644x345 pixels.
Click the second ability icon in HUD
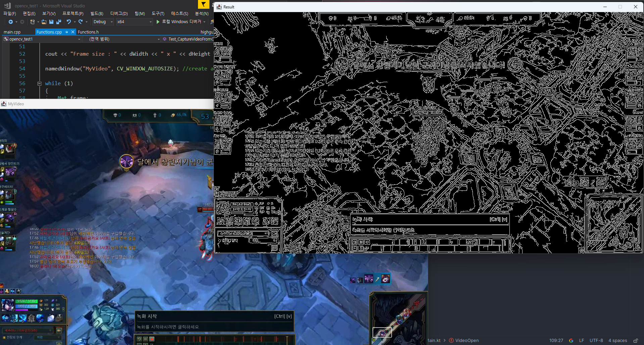(x=14, y=318)
